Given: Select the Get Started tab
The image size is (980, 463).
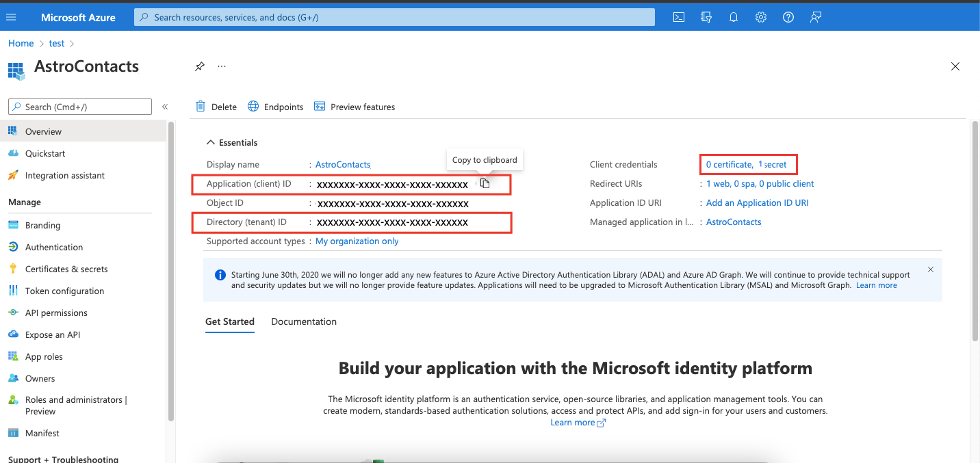Looking at the screenshot, I should click(x=230, y=321).
